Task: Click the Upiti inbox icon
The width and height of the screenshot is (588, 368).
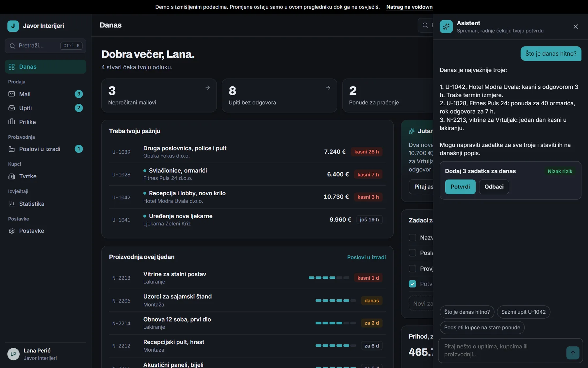Action: pyautogui.click(x=12, y=108)
